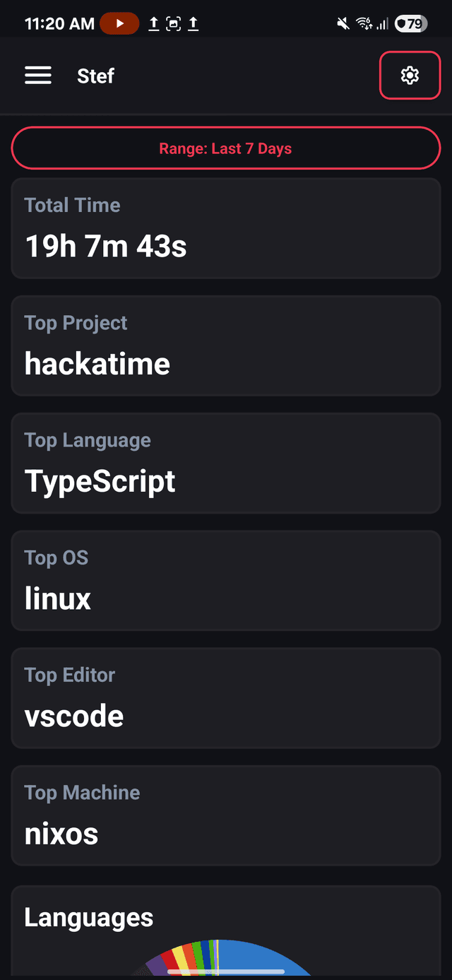This screenshot has width=452, height=980.
Task: Tap the Stef title in the top bar
Action: tap(95, 76)
